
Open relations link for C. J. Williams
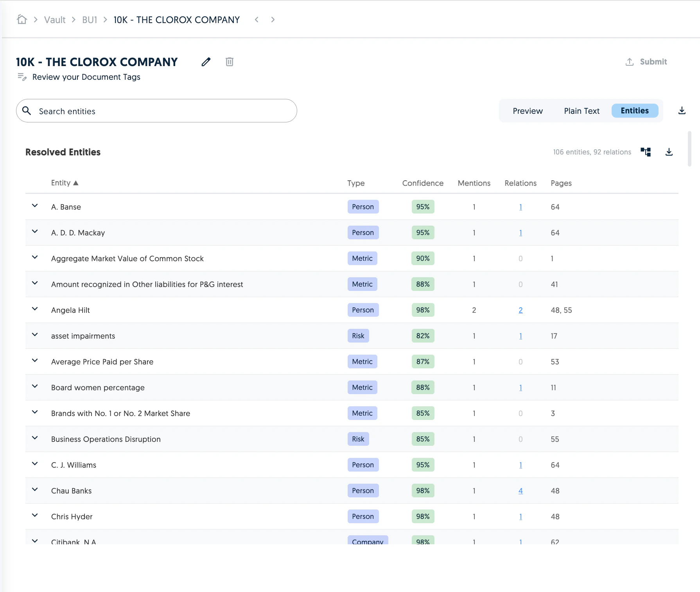click(521, 465)
